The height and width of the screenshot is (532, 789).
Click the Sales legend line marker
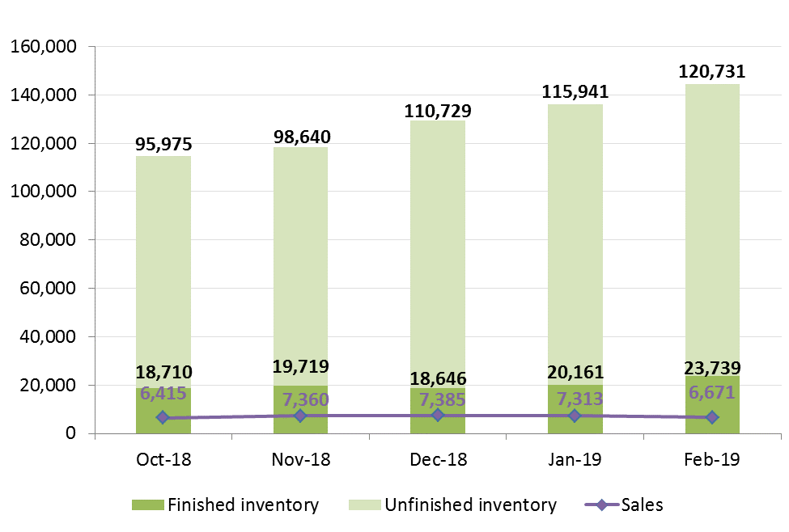click(x=600, y=505)
